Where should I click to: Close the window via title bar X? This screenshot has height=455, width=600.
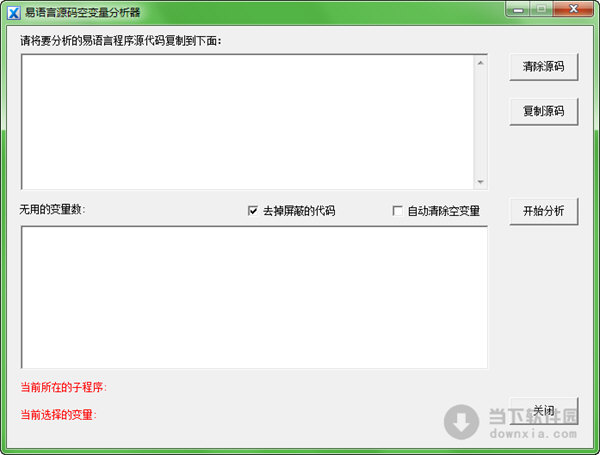coord(573,9)
